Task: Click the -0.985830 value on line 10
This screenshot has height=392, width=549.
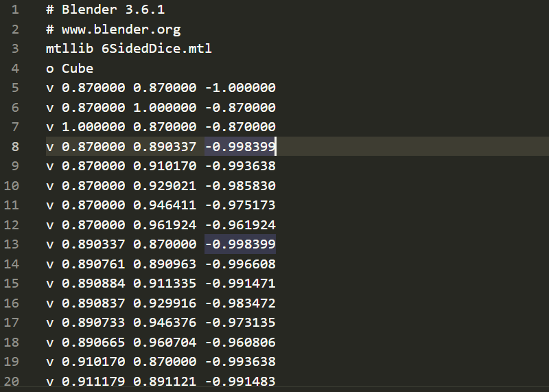Action: click(240, 185)
